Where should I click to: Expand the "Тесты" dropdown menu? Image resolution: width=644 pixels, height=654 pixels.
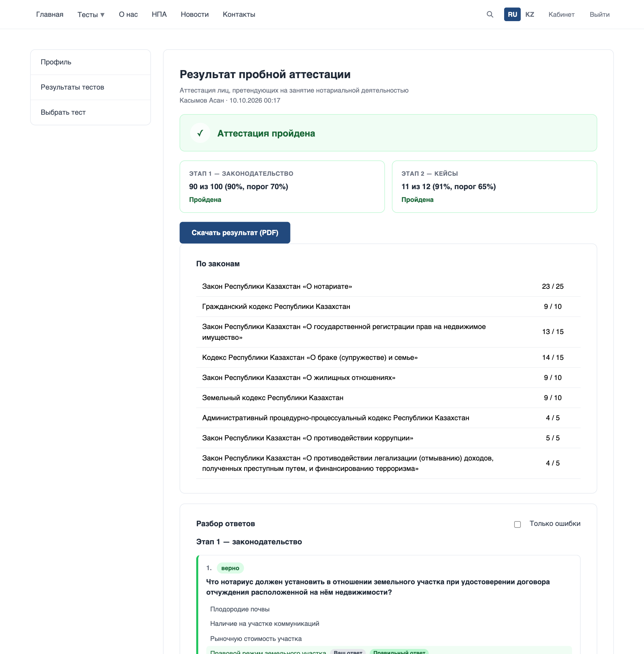(91, 14)
